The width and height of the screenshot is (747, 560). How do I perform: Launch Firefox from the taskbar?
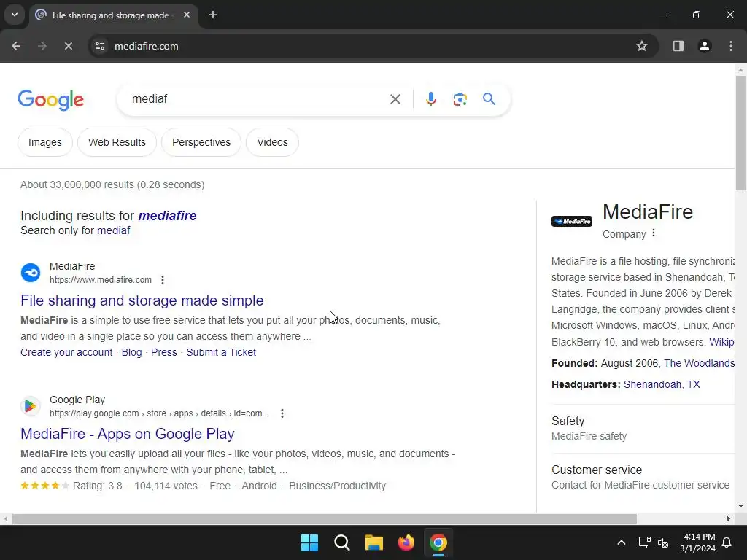coord(406,542)
